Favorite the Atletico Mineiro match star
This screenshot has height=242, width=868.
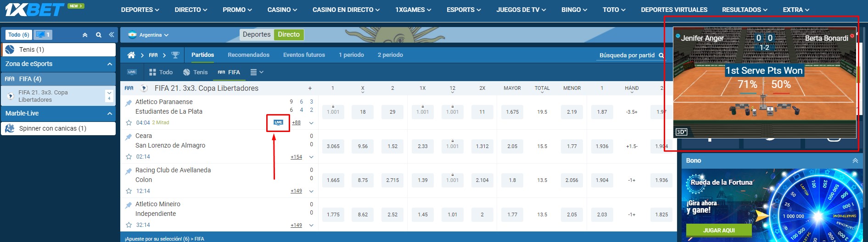pos(129,225)
